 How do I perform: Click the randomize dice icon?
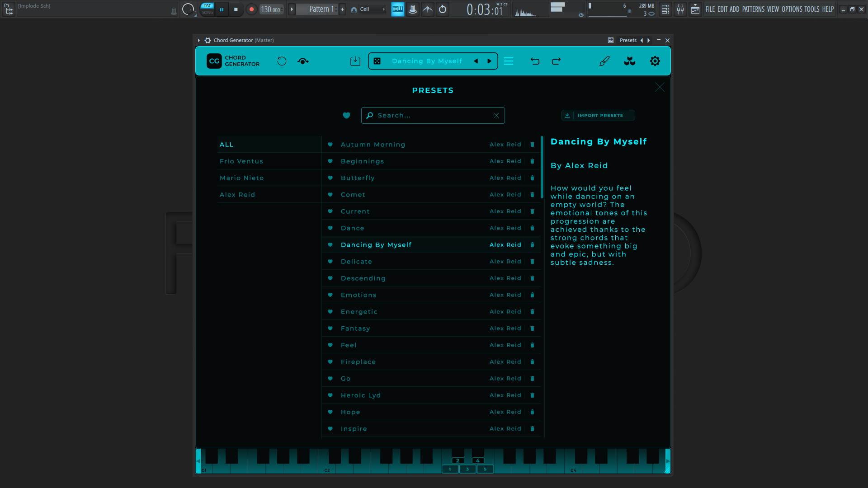coord(377,61)
